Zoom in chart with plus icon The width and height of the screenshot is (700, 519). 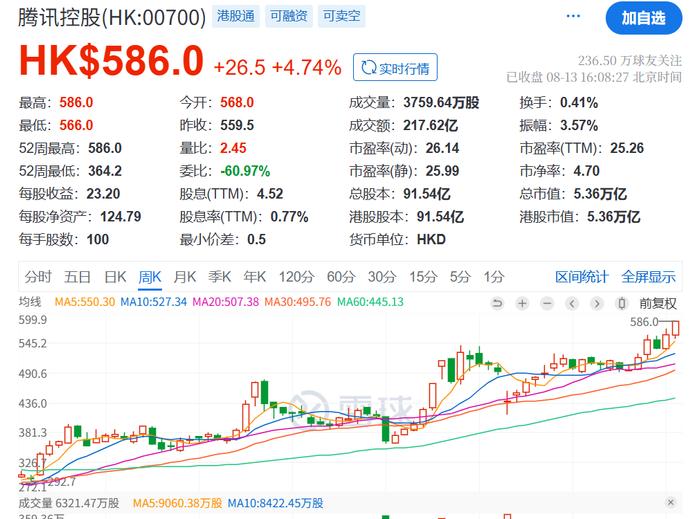coord(522,304)
